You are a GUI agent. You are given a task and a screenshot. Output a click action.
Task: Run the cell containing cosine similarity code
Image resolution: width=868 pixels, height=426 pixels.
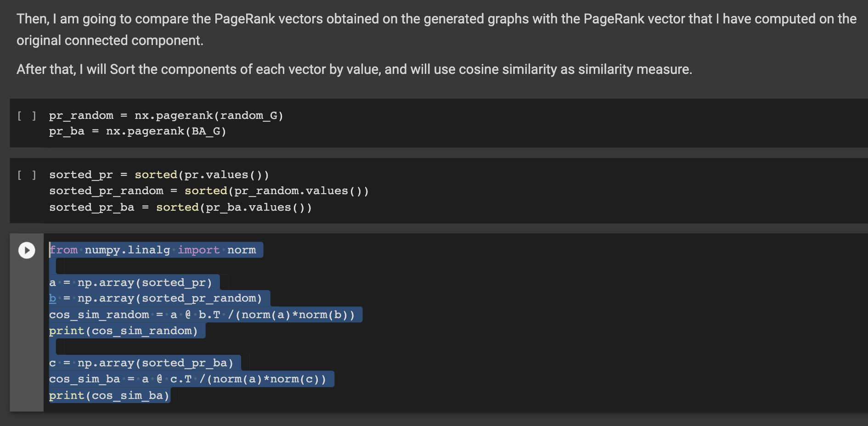[26, 250]
